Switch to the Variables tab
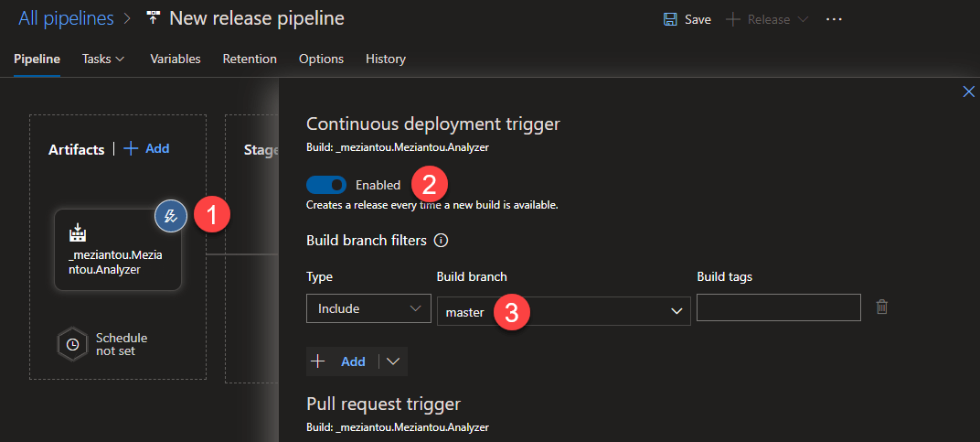This screenshot has width=980, height=442. [x=175, y=59]
